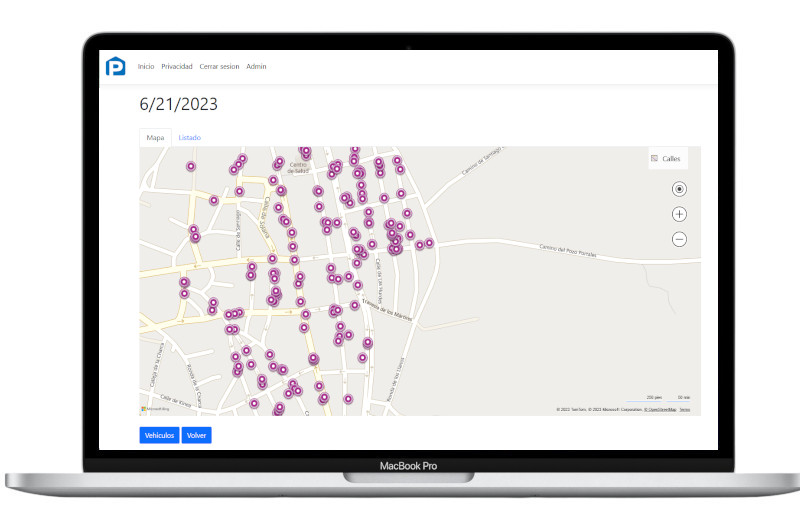Go to the Admin menu item

256,66
